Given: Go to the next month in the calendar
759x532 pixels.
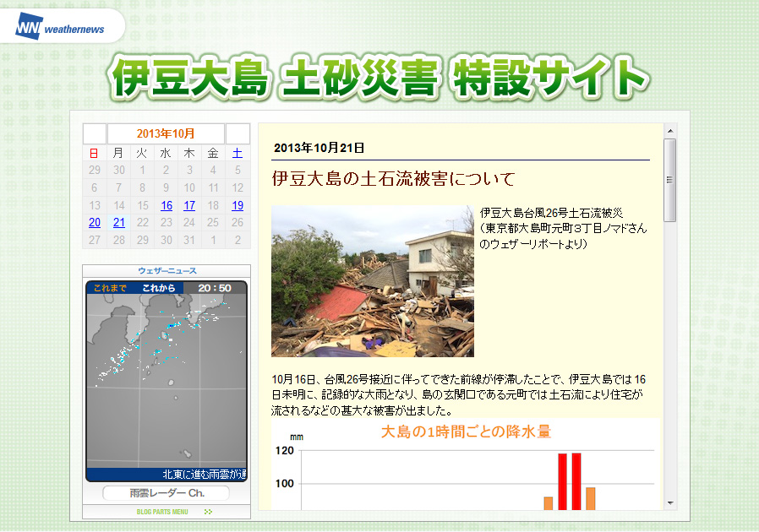Looking at the screenshot, I should point(238,133).
